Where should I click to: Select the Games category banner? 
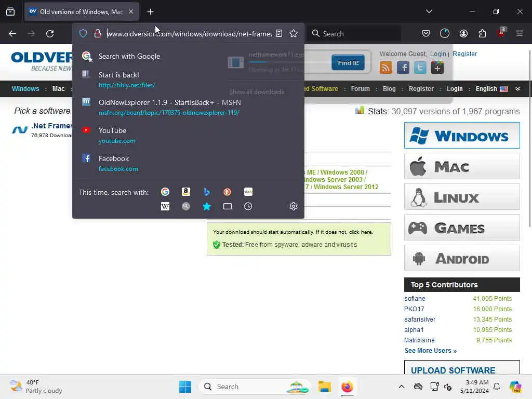coord(462,228)
